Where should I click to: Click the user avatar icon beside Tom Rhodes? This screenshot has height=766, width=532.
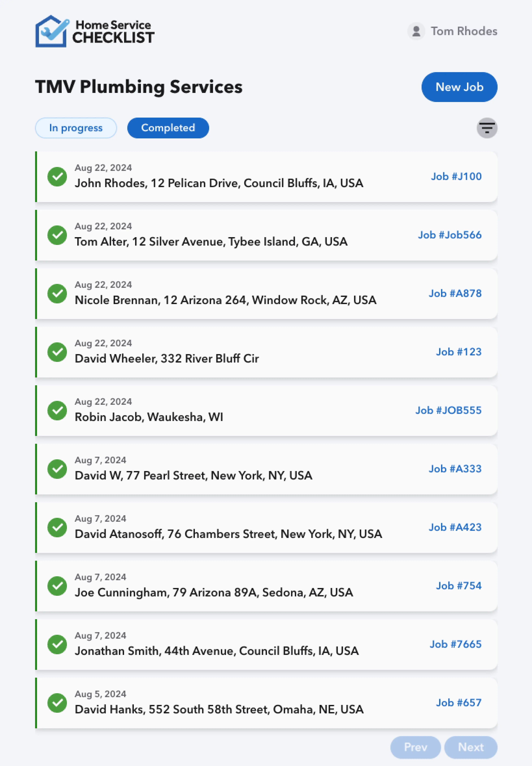pos(416,31)
